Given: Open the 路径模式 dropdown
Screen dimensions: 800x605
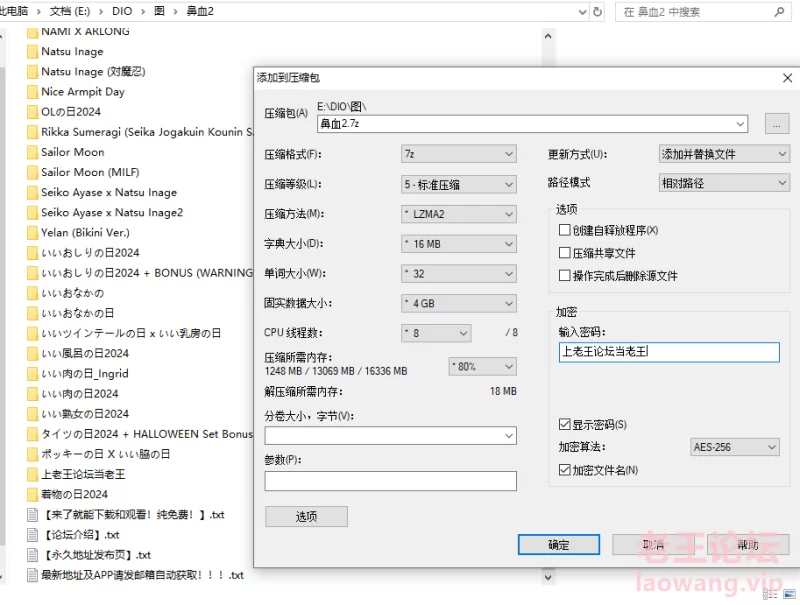Looking at the screenshot, I should [x=724, y=183].
